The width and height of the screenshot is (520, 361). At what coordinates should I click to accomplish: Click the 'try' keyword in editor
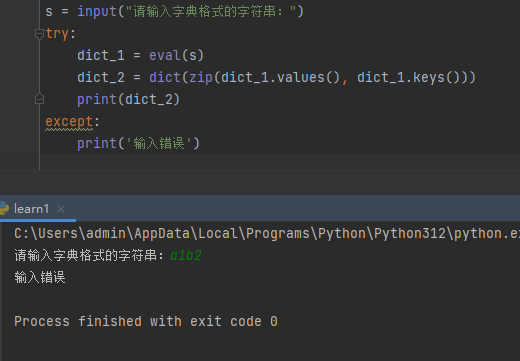coord(57,34)
